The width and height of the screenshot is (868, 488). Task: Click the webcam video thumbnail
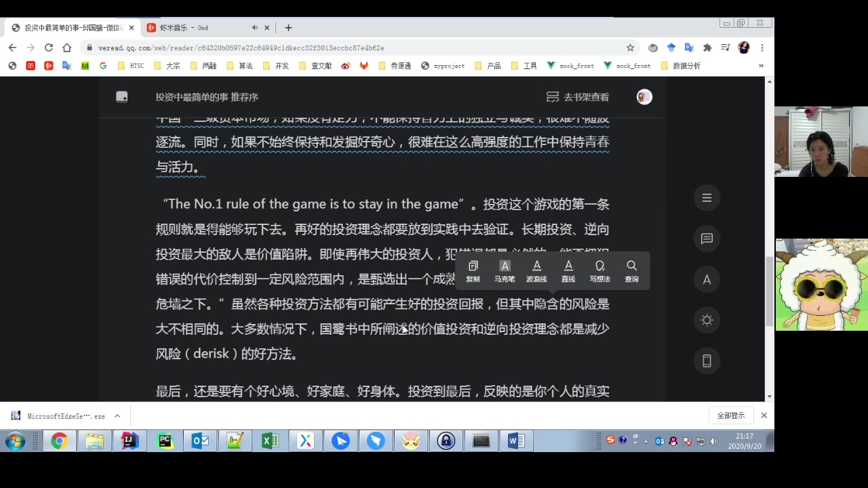(821, 142)
